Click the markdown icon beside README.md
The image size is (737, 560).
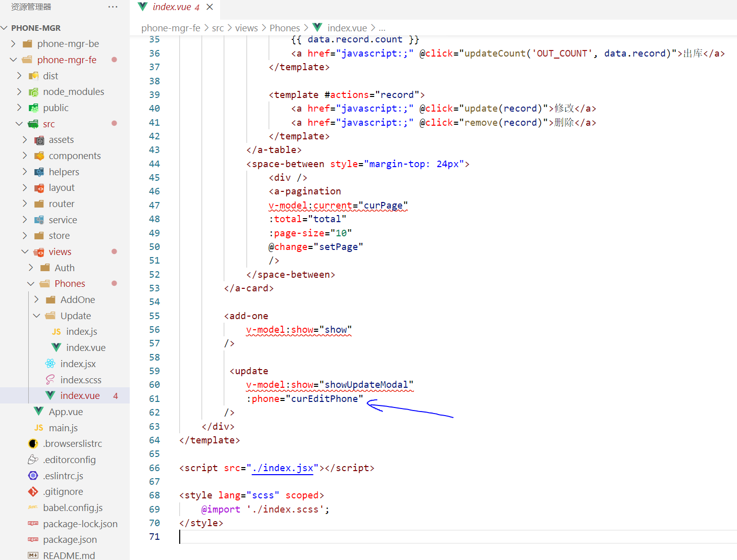33,555
